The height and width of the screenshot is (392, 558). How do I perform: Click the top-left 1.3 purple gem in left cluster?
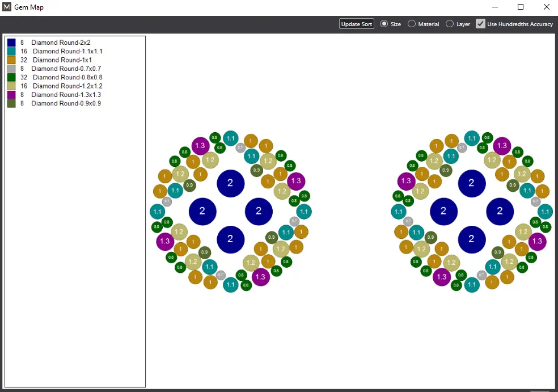point(200,146)
